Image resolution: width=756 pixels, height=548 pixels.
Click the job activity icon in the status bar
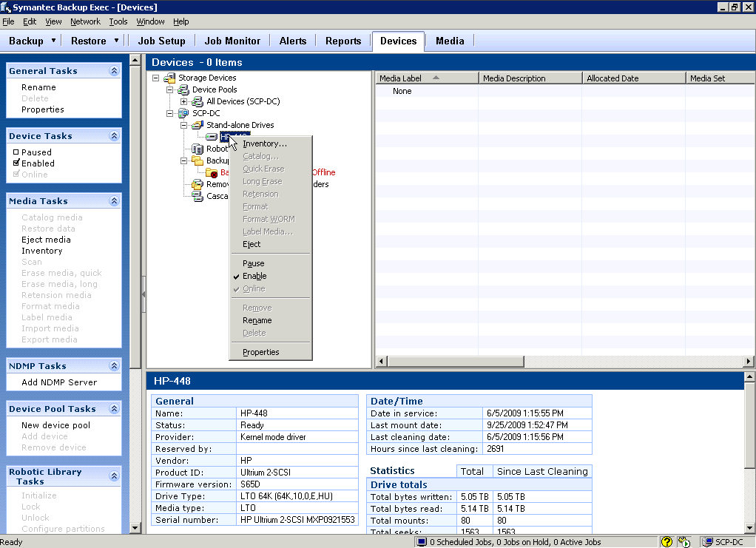tap(684, 541)
